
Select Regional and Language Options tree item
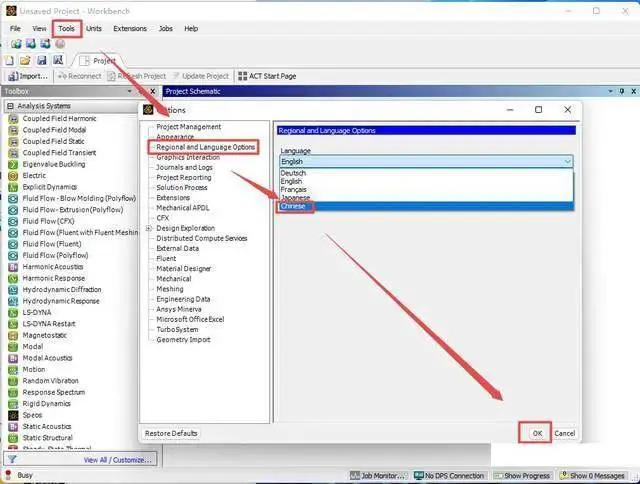(205, 147)
